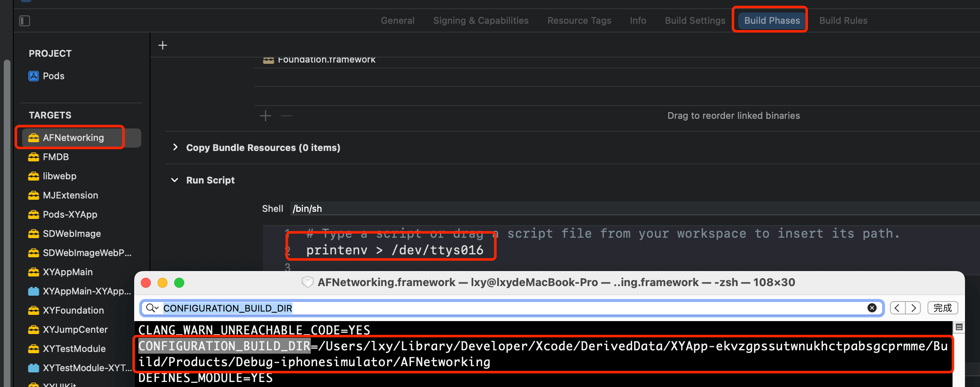Screen dimensions: 980x387
Task: Select the FMDB target icon
Action: pyautogui.click(x=33, y=157)
